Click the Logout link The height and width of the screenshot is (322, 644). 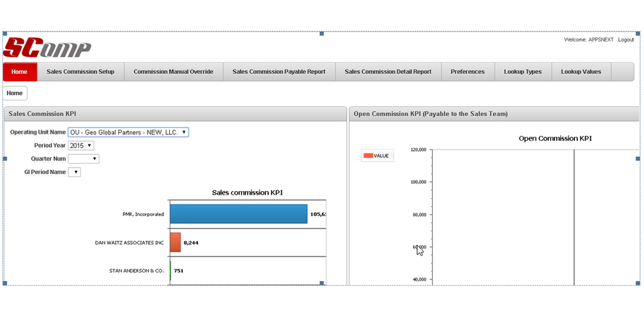pyautogui.click(x=626, y=39)
